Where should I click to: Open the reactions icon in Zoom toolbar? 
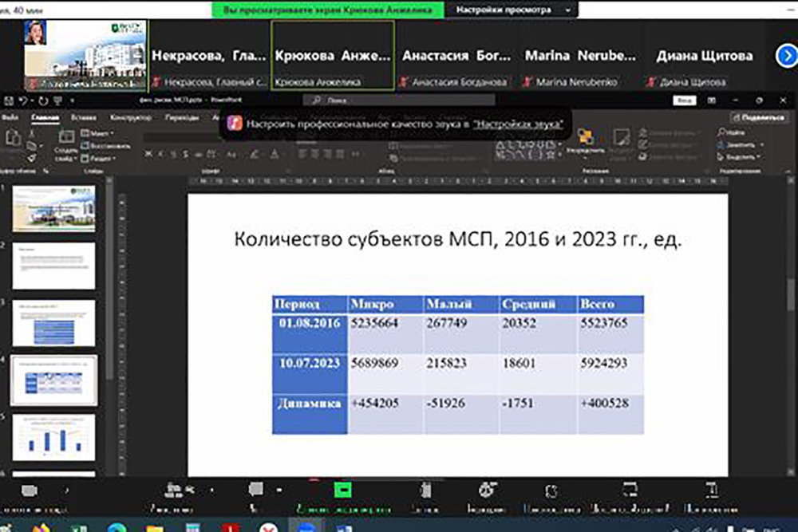coord(485,490)
